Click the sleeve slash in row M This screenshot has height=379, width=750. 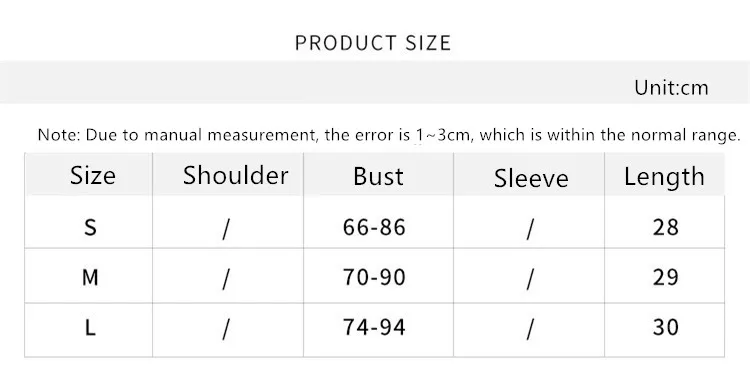pos(529,279)
